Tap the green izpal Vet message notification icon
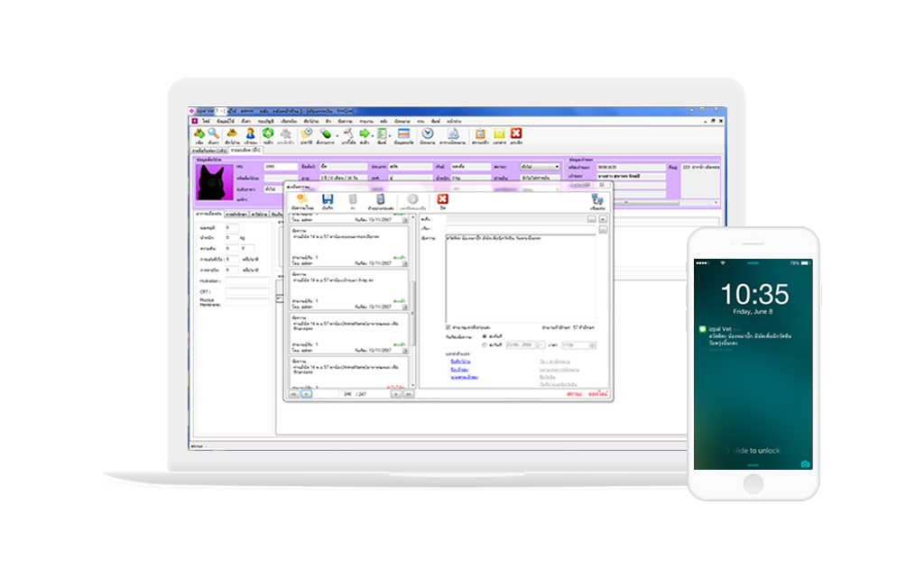 tap(702, 329)
